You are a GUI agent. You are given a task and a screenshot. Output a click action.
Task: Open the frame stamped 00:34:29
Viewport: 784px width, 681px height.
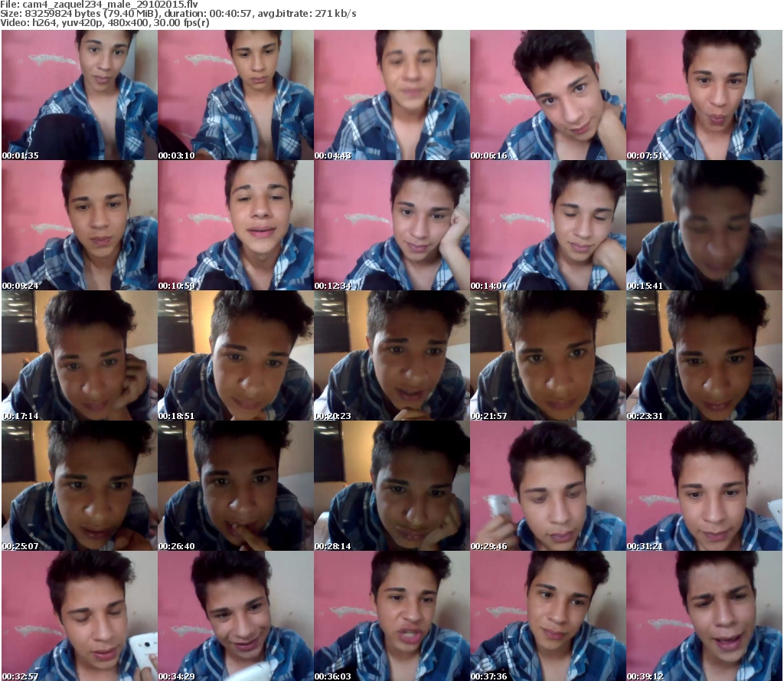[x=236, y=616]
